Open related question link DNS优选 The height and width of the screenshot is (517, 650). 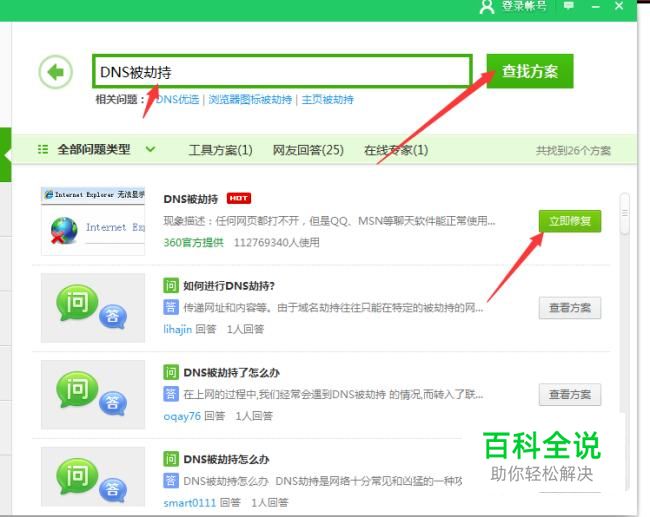pos(178,100)
